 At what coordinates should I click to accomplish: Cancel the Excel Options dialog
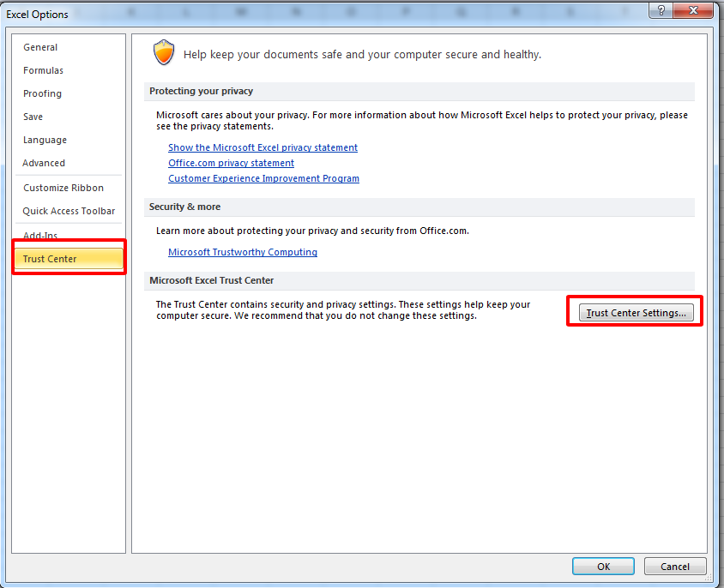(x=674, y=566)
